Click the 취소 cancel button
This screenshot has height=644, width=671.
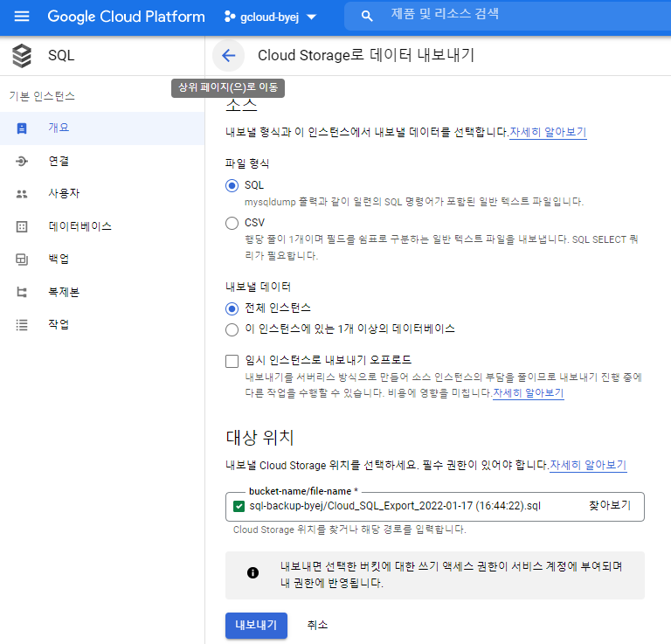(317, 625)
